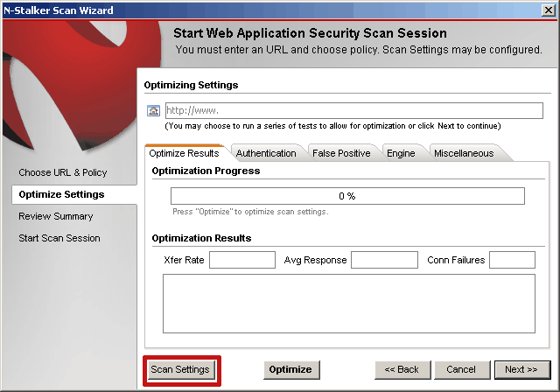Select Choose URL & Policy wizard step

click(63, 172)
